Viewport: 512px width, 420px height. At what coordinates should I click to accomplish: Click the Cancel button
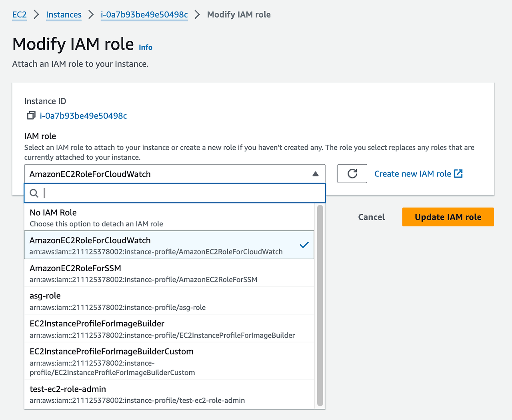(x=371, y=217)
